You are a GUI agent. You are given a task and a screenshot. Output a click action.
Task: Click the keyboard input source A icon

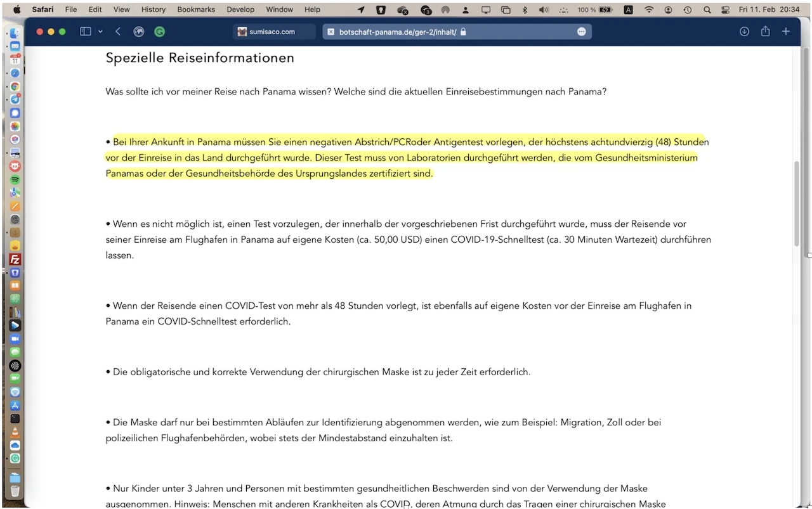628,10
